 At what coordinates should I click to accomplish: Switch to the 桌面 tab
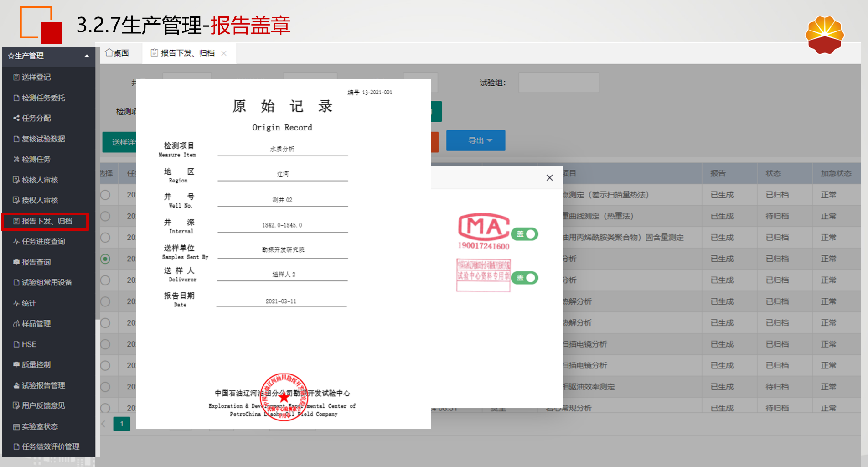pyautogui.click(x=117, y=53)
